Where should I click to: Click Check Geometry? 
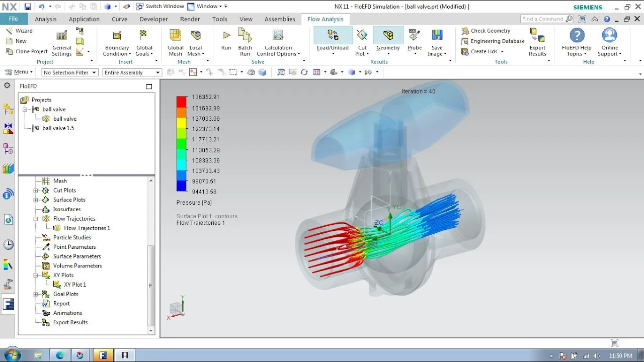(x=486, y=31)
